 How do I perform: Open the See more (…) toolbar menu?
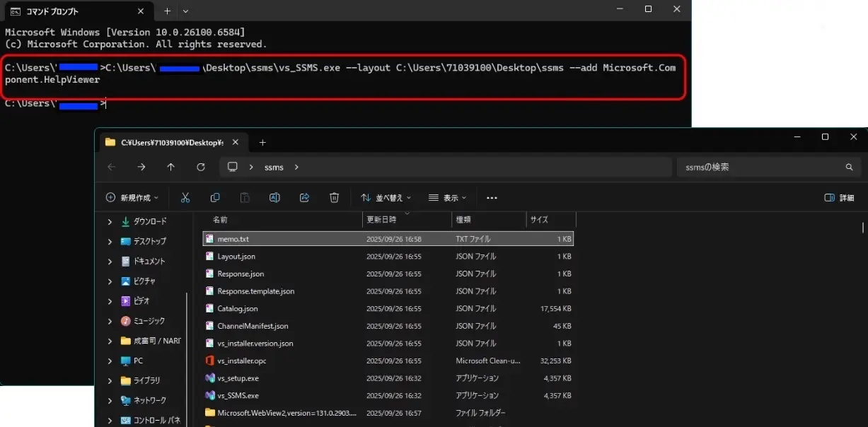492,197
